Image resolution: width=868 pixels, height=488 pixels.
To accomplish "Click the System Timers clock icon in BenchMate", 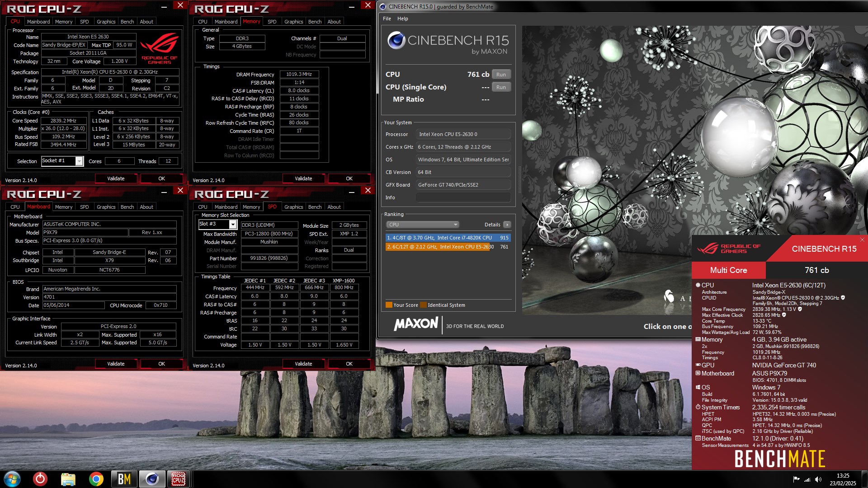I will click(698, 407).
